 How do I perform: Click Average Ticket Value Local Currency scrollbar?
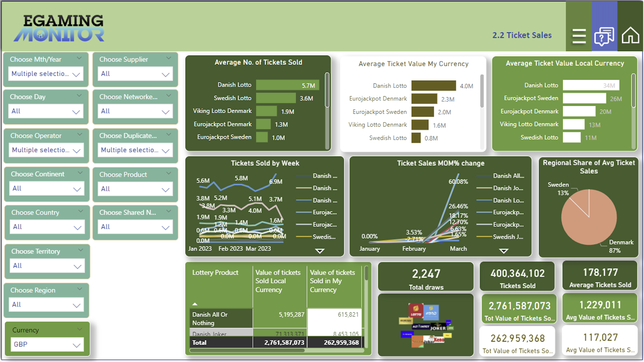(633, 91)
